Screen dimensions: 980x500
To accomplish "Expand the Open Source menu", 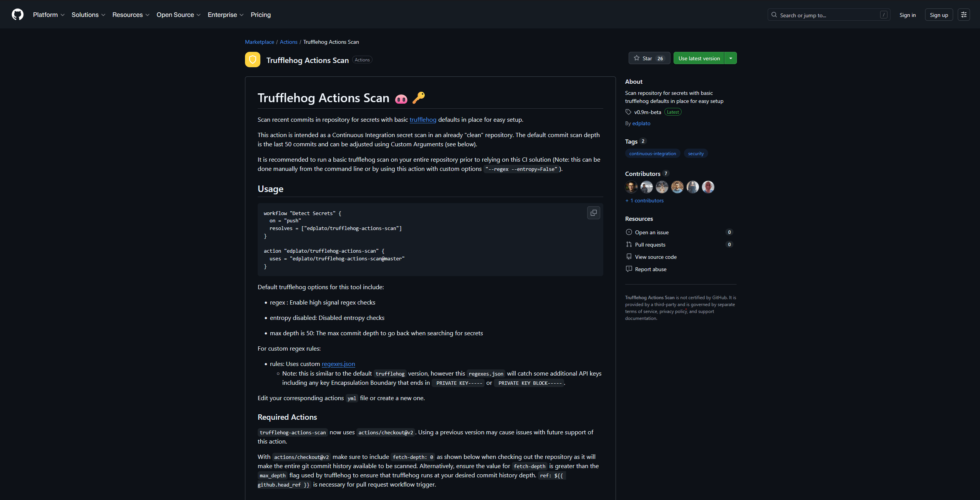I will [x=179, y=15].
